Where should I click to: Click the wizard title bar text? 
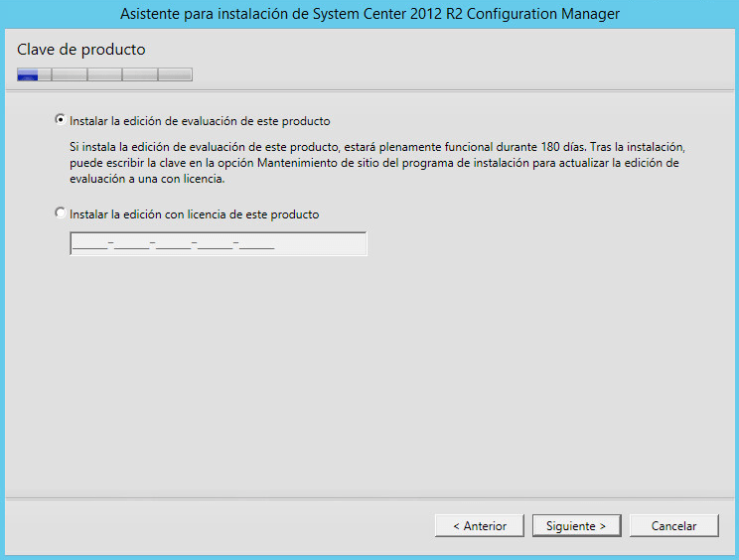click(x=369, y=14)
